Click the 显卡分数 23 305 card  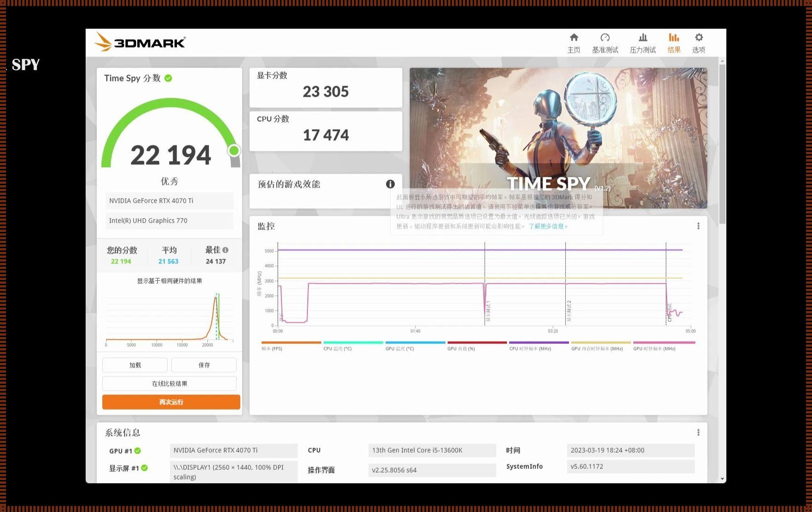click(326, 88)
